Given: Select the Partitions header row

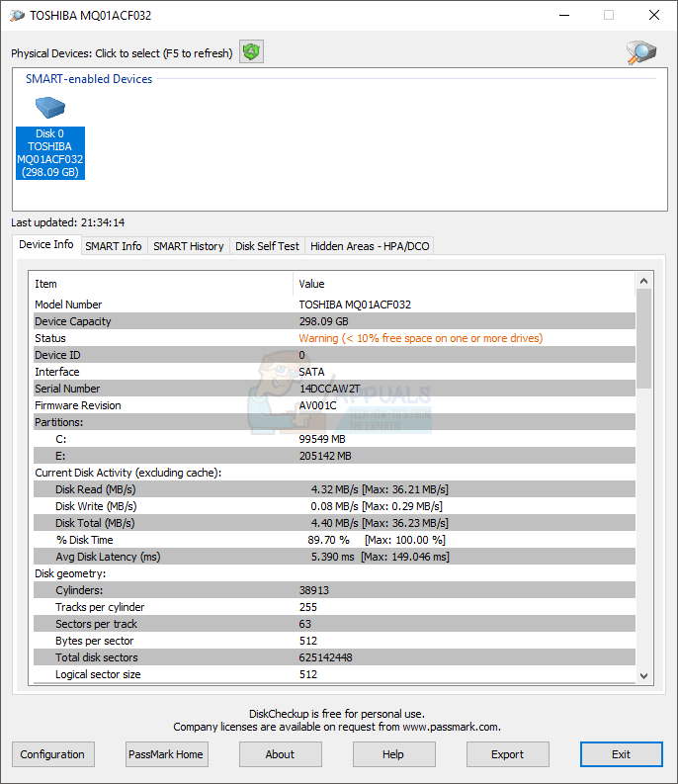Looking at the screenshot, I should (334, 422).
